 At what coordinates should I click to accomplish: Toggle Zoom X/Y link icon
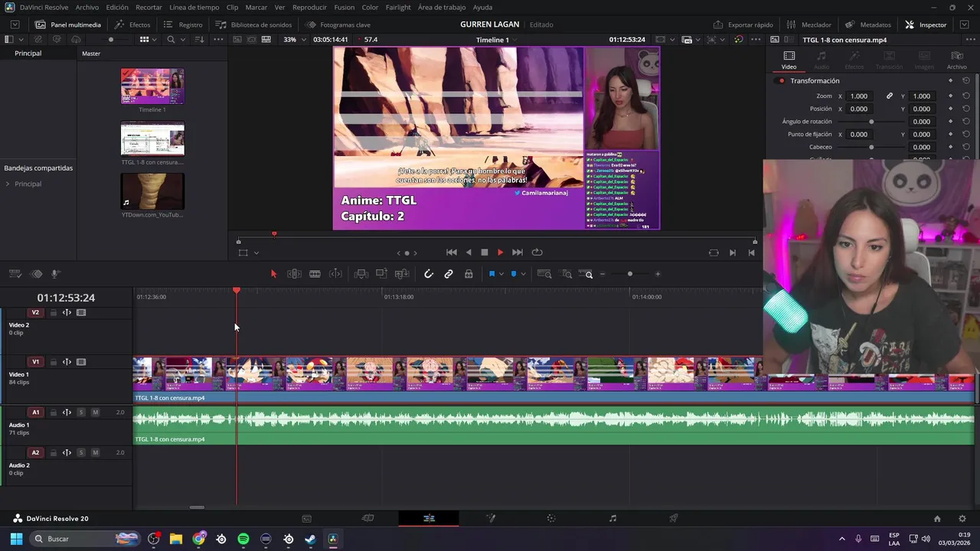[x=890, y=96]
